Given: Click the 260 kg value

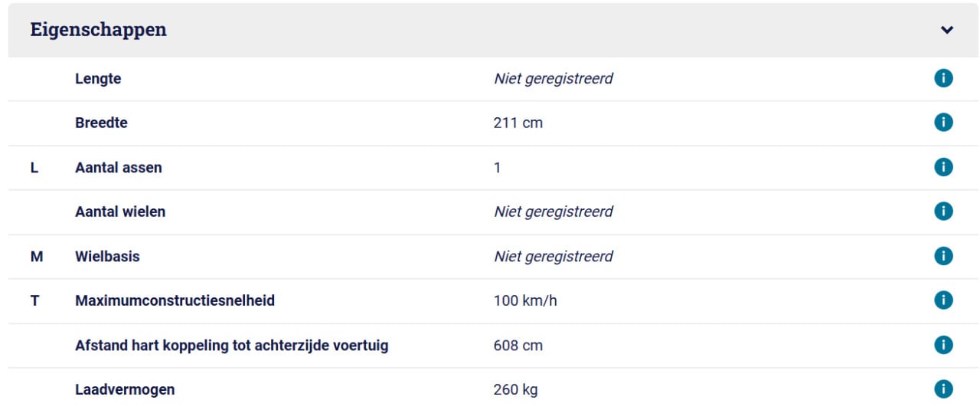Looking at the screenshot, I should pos(516,389).
